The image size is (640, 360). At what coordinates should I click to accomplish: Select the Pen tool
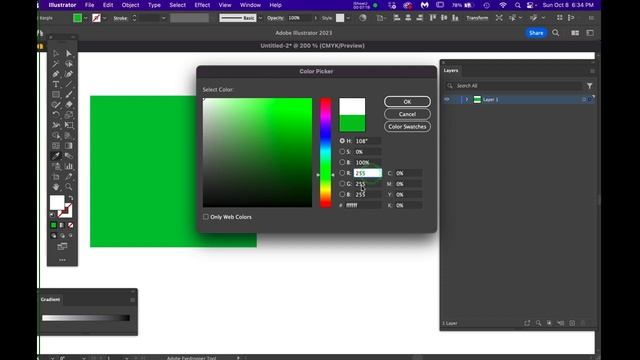(x=56, y=74)
